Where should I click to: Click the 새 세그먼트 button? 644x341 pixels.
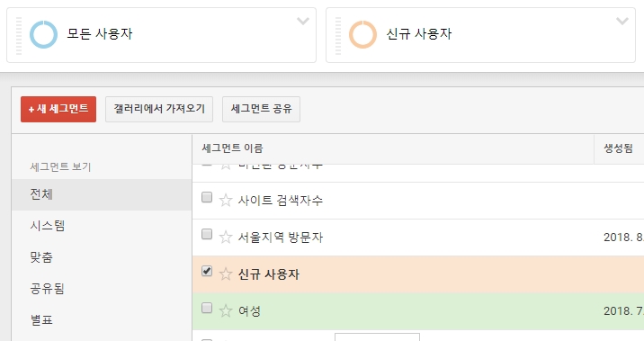(58, 109)
